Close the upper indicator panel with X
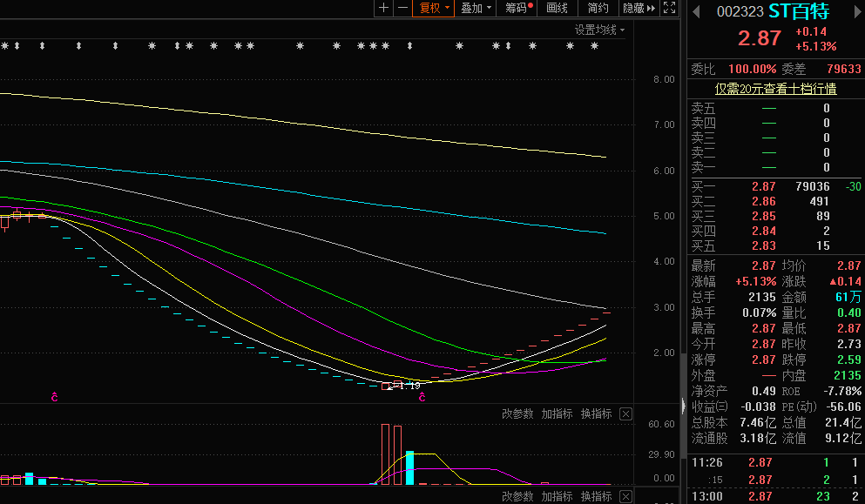This screenshot has width=865, height=504. [625, 414]
